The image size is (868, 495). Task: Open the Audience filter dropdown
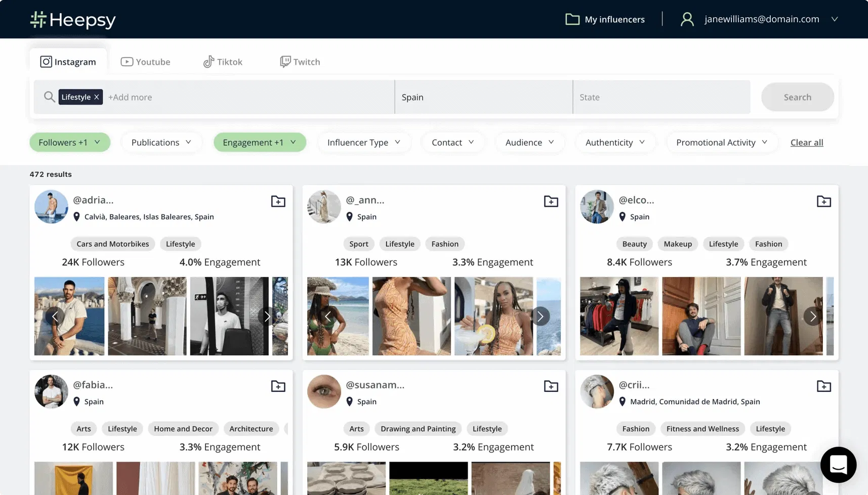click(x=529, y=143)
